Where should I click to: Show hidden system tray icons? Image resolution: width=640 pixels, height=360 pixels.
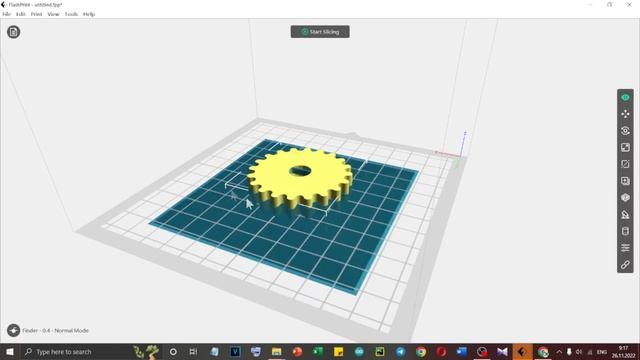(x=559, y=352)
